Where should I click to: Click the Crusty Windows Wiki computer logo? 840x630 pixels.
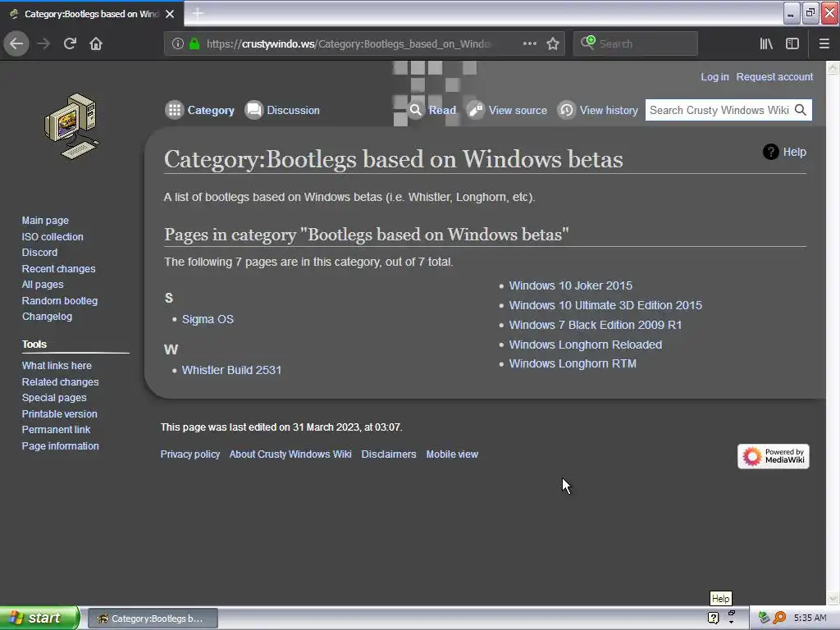tap(72, 126)
